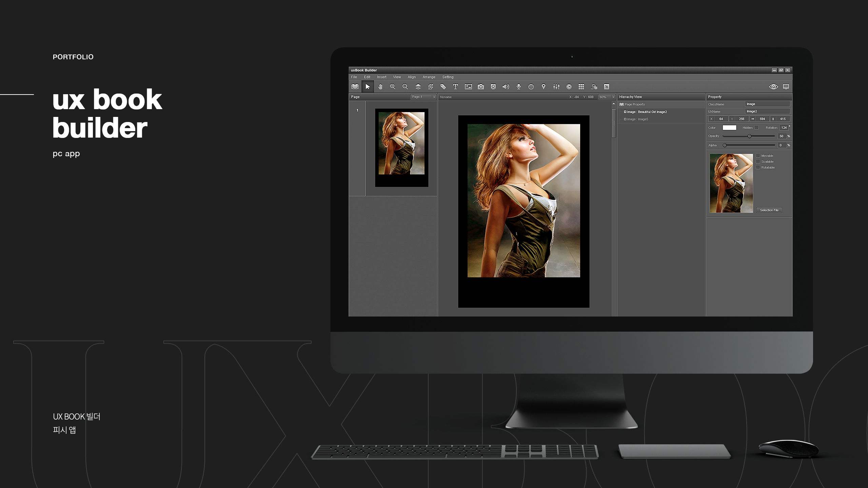The height and width of the screenshot is (488, 868).
Task: Open the View menu
Action: pyautogui.click(x=397, y=77)
